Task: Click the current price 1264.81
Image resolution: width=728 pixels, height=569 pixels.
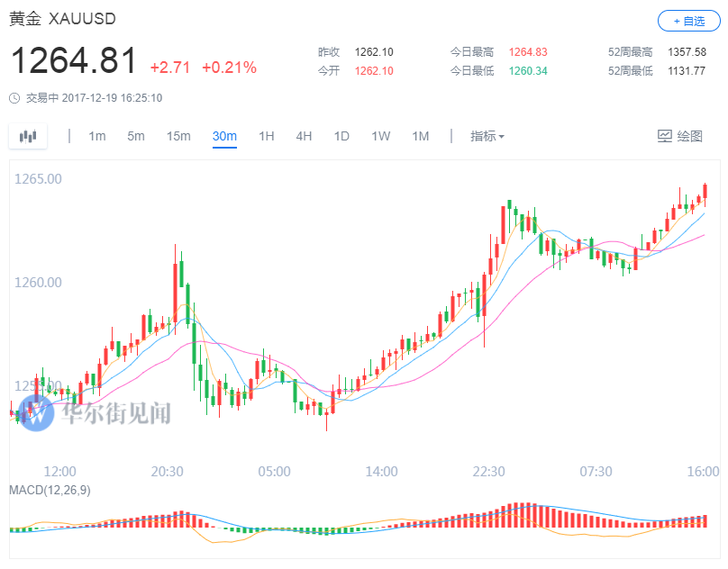Action: [x=73, y=60]
